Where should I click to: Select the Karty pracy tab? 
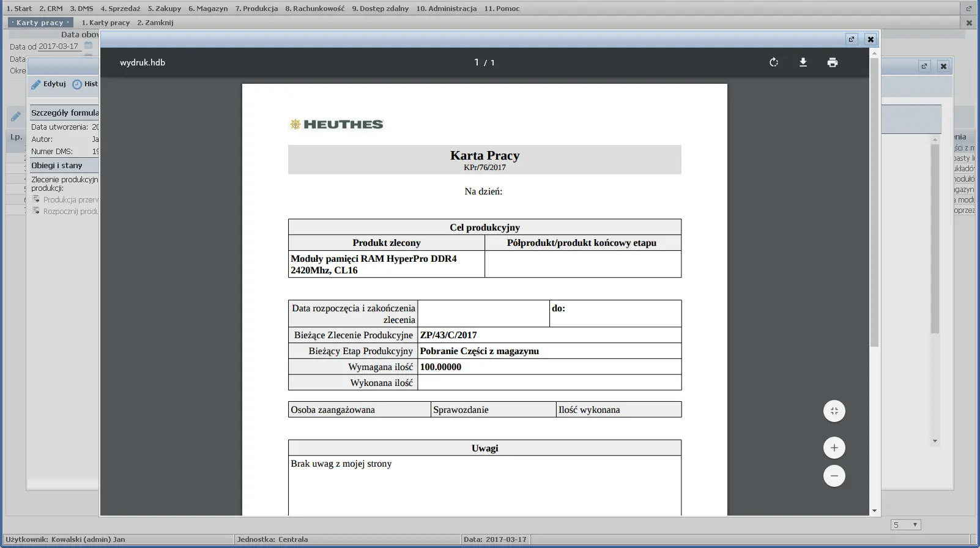point(40,23)
